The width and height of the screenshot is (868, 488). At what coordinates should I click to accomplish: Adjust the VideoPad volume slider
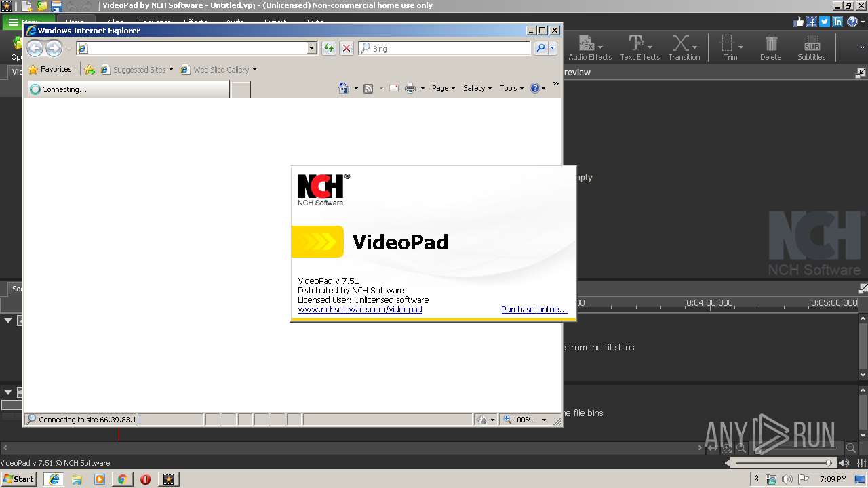click(x=785, y=463)
